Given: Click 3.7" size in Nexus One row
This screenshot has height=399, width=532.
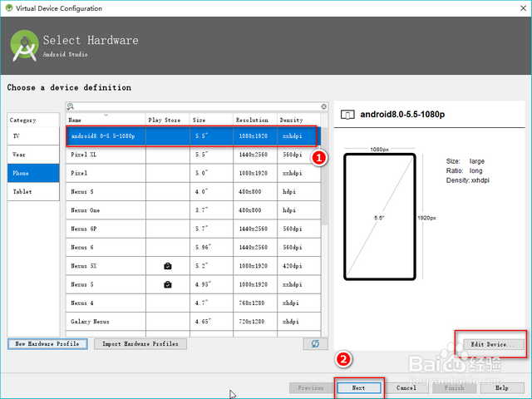Looking at the screenshot, I should point(201,210).
